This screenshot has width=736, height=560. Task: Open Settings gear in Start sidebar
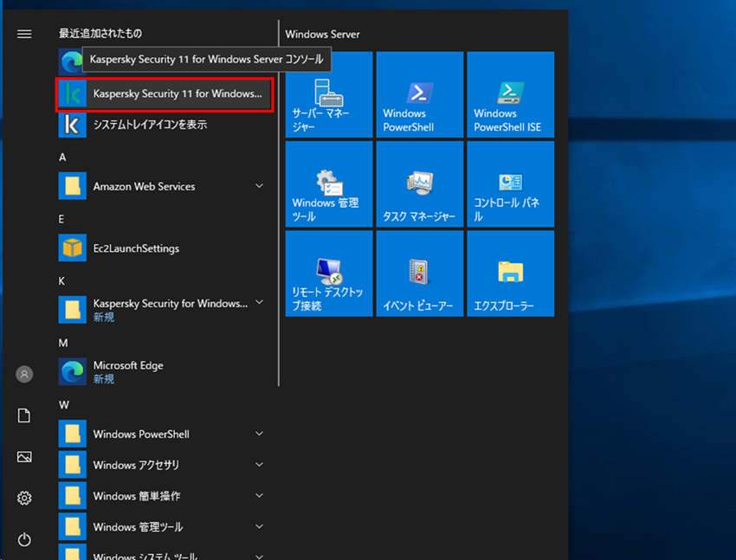tap(24, 498)
